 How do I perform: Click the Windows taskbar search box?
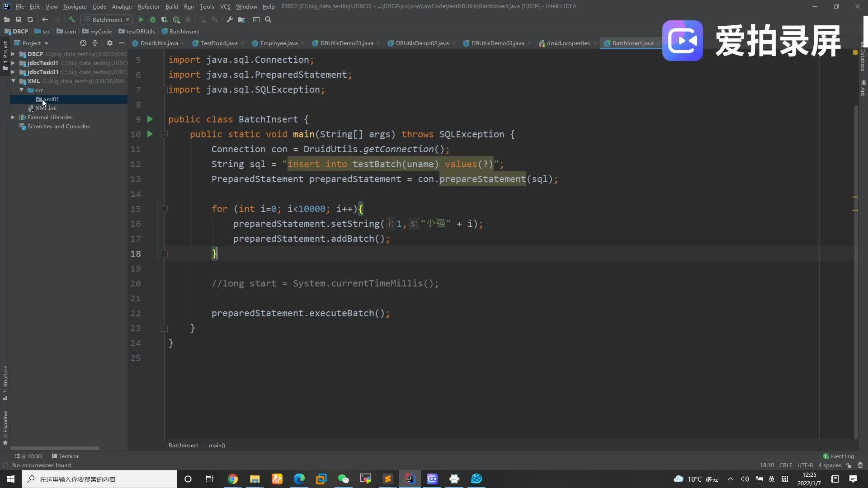tap(99, 479)
